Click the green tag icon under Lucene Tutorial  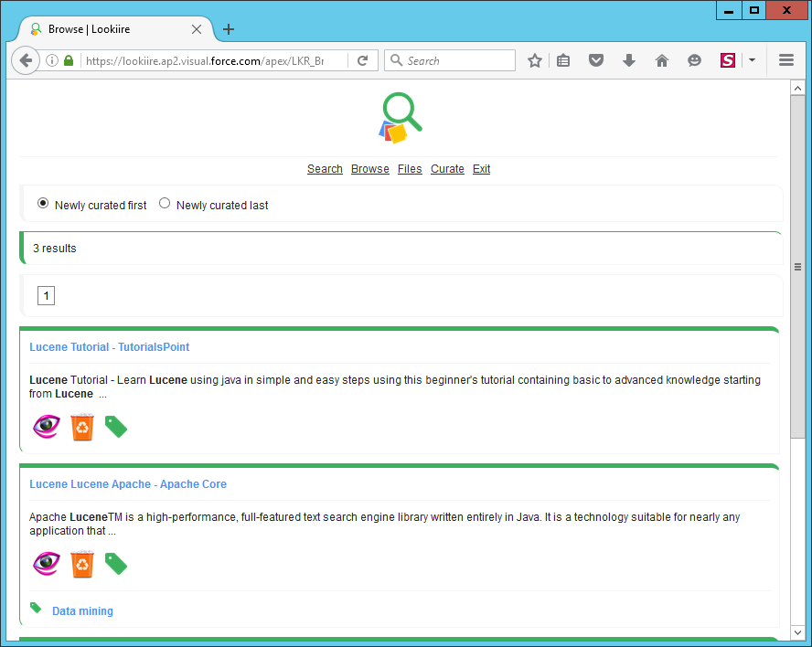pos(116,427)
